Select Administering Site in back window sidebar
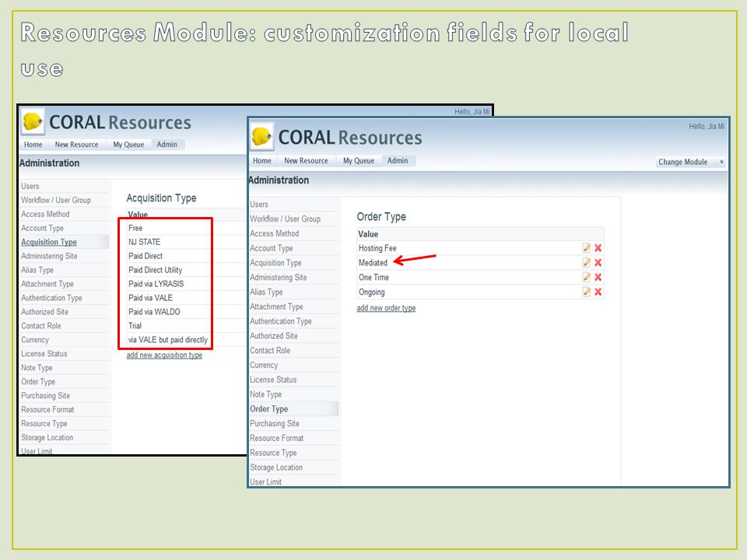 click(x=65, y=256)
